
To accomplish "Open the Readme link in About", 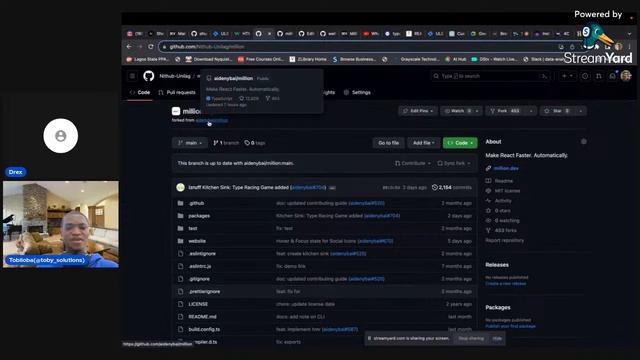I will click(x=504, y=181).
